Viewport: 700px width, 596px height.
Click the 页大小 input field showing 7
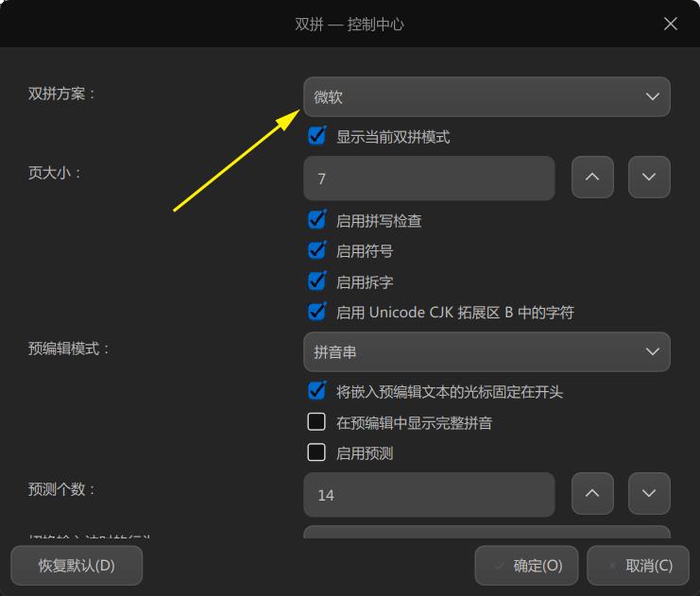tap(429, 179)
